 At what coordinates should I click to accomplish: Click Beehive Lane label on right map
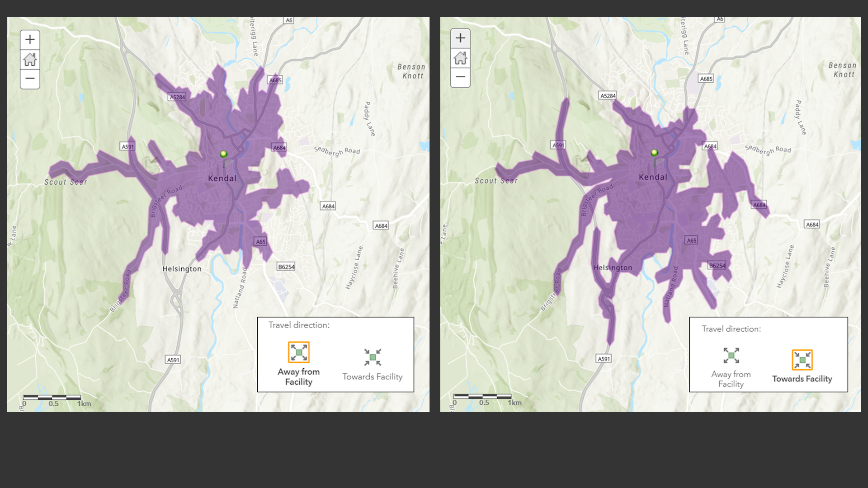pyautogui.click(x=830, y=267)
